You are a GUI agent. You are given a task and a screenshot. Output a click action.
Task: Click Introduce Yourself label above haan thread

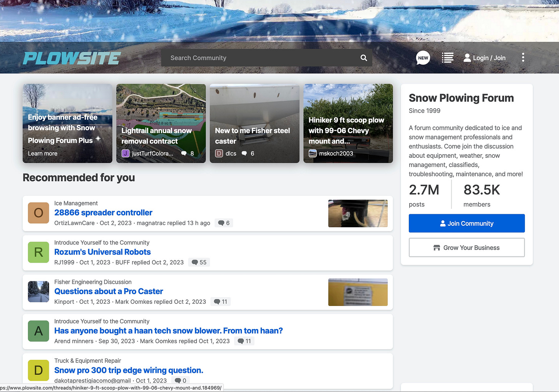pyautogui.click(x=102, y=321)
